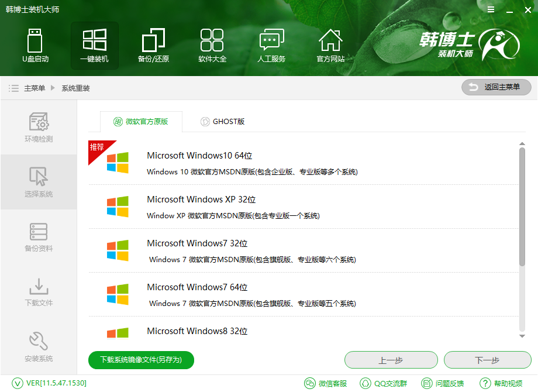Open 安装系统 in the sidebar

click(38, 346)
